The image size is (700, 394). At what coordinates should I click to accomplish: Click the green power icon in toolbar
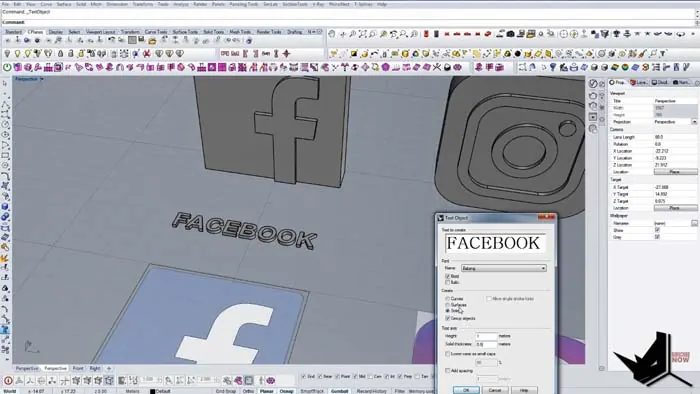(x=7, y=67)
